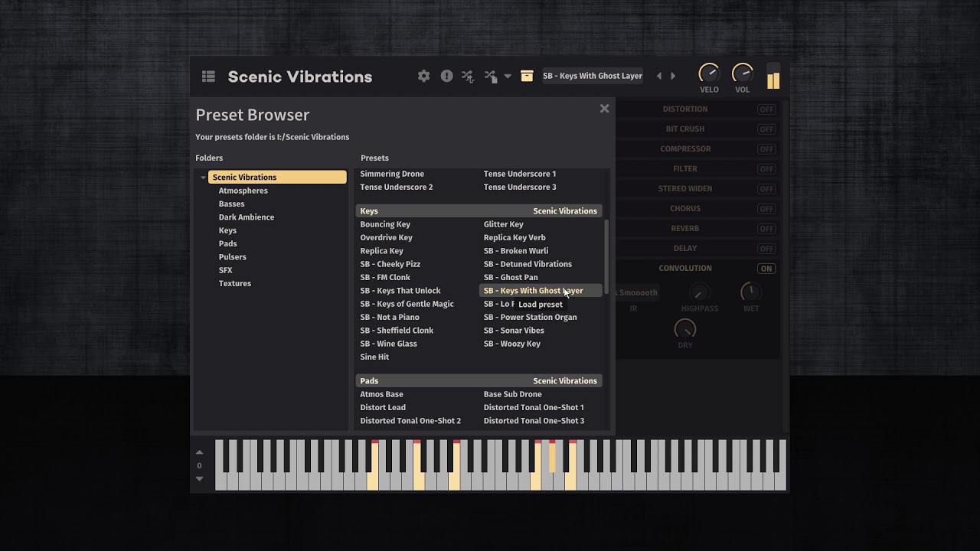Open the Pulsers folder
The height and width of the screenshot is (551, 980).
click(232, 257)
